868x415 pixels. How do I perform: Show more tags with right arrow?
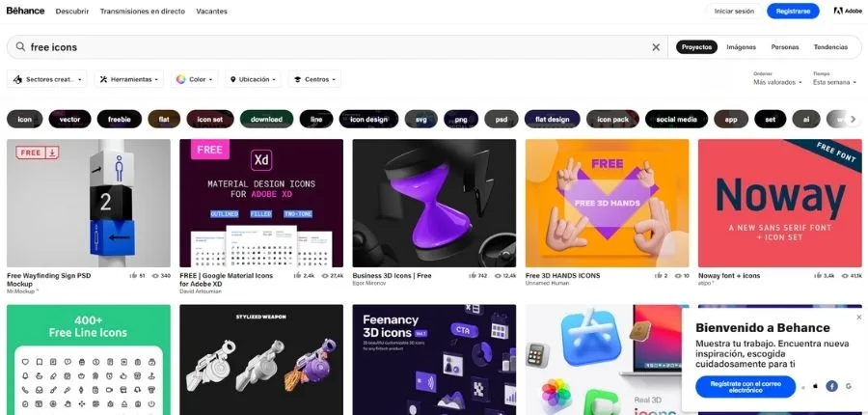[x=854, y=119]
